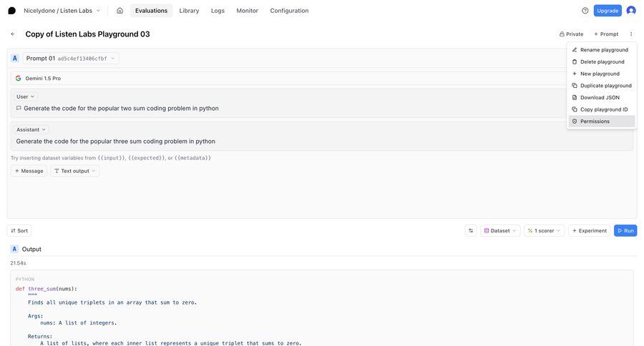Switch to the Monitor tab
Image resolution: width=644 pixels, height=346 pixels.
tap(248, 11)
